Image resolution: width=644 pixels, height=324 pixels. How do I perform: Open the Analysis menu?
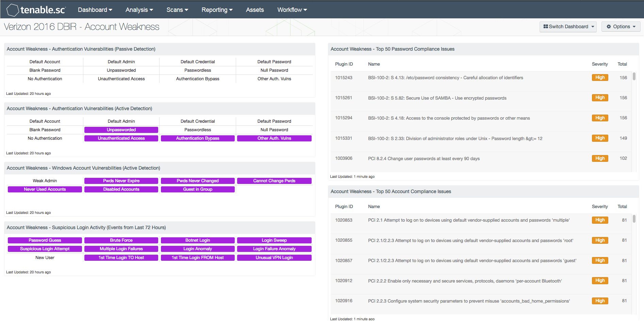click(x=139, y=10)
